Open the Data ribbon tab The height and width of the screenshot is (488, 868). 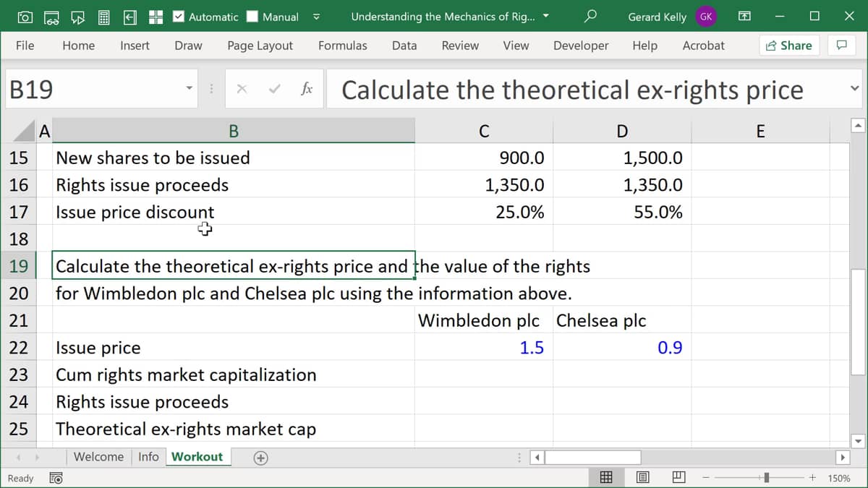[404, 45]
